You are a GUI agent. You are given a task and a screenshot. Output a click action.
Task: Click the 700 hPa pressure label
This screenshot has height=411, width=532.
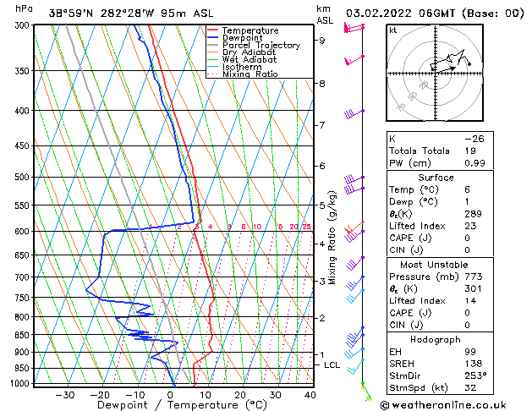point(24,277)
